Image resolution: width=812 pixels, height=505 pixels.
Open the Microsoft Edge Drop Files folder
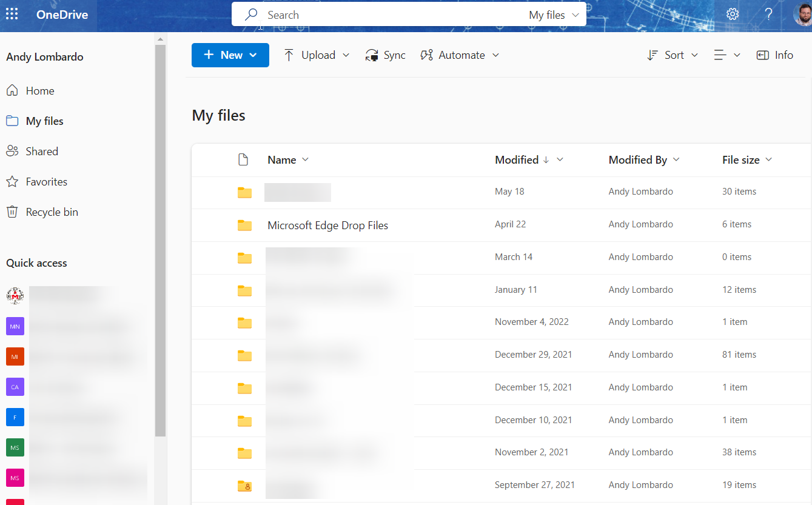[x=327, y=226]
